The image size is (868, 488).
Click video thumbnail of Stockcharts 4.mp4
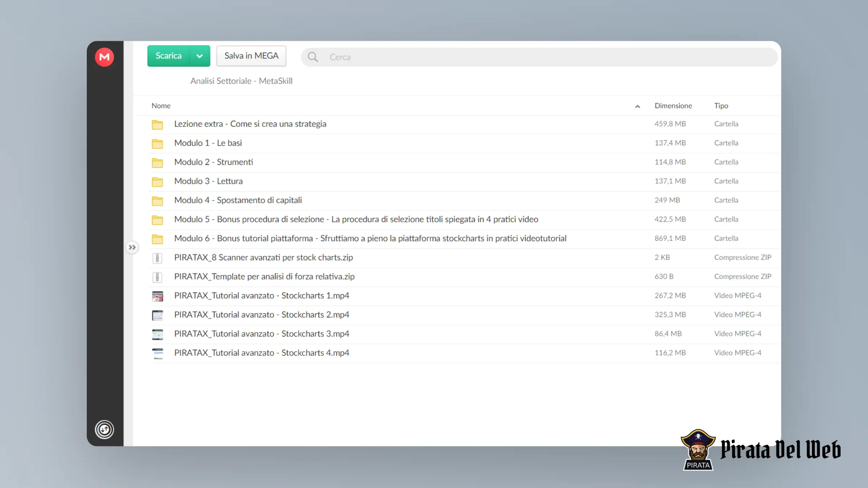(x=157, y=354)
